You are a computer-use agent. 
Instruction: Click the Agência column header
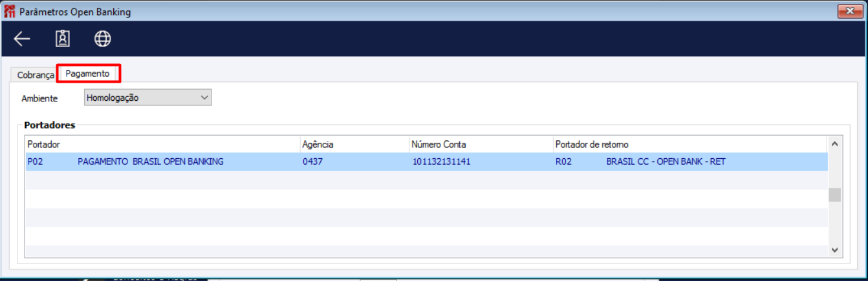point(354,144)
